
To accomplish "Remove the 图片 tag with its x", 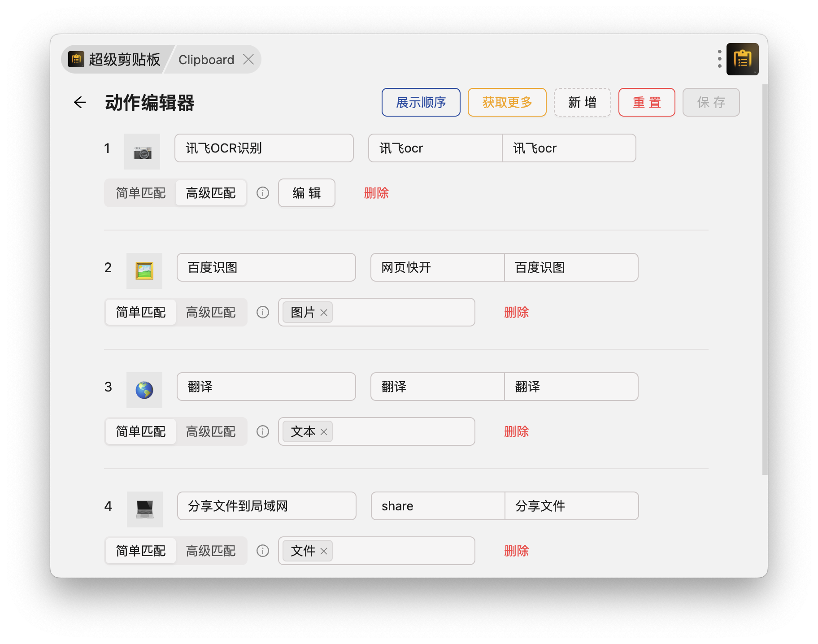I will coord(324,313).
